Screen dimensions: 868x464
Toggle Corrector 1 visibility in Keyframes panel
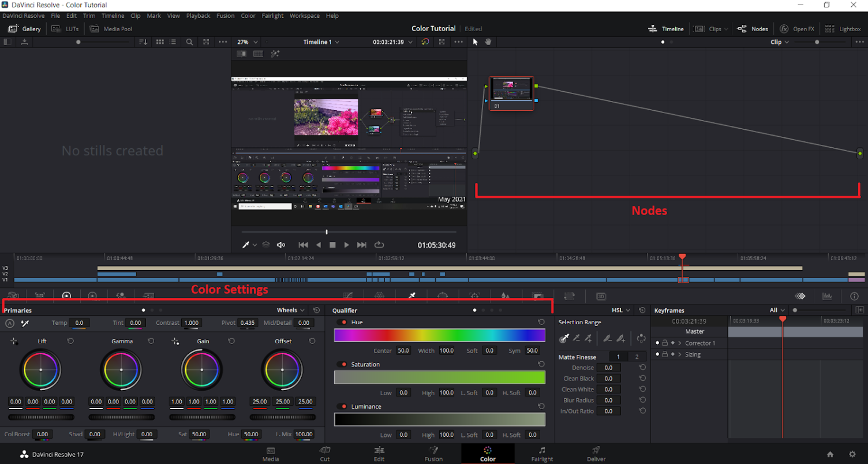pyautogui.click(x=657, y=343)
